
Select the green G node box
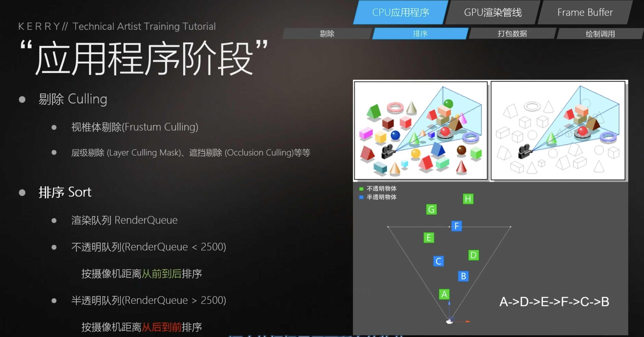[431, 209]
